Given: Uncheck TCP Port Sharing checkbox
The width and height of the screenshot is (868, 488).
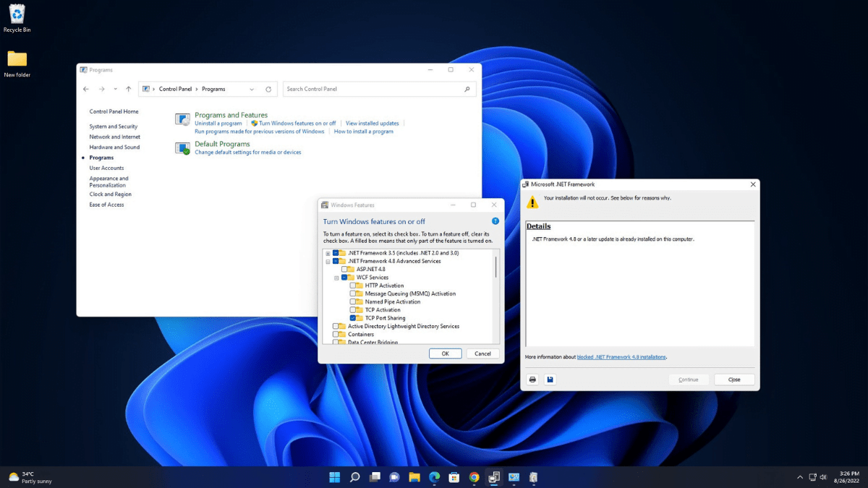Looking at the screenshot, I should point(353,318).
